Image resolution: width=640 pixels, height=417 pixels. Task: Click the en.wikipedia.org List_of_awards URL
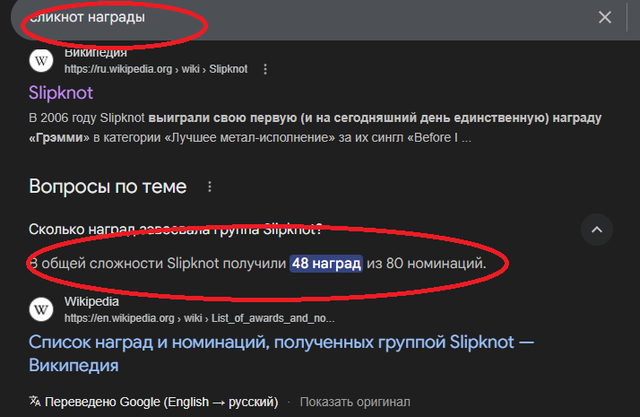click(x=199, y=318)
